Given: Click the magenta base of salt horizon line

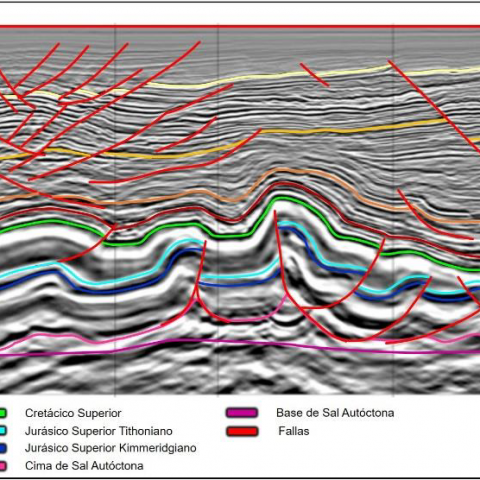Looking at the screenshot, I should (240, 342).
